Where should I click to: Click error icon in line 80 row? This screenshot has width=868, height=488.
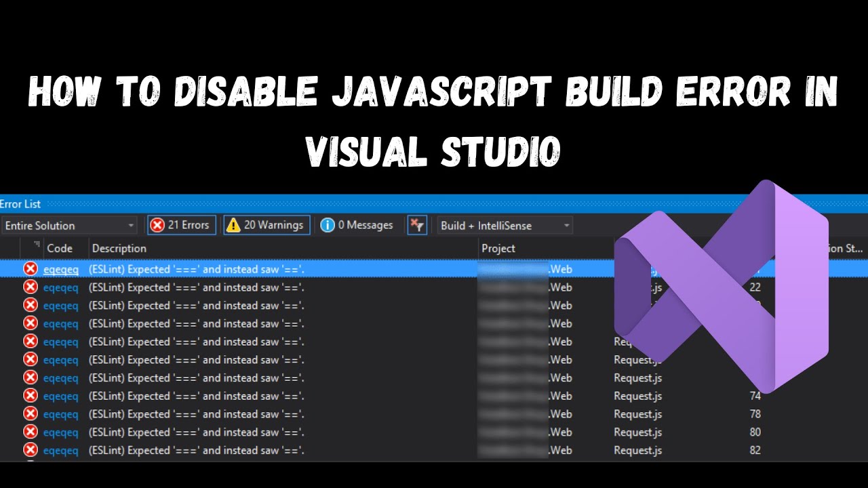coord(31,432)
